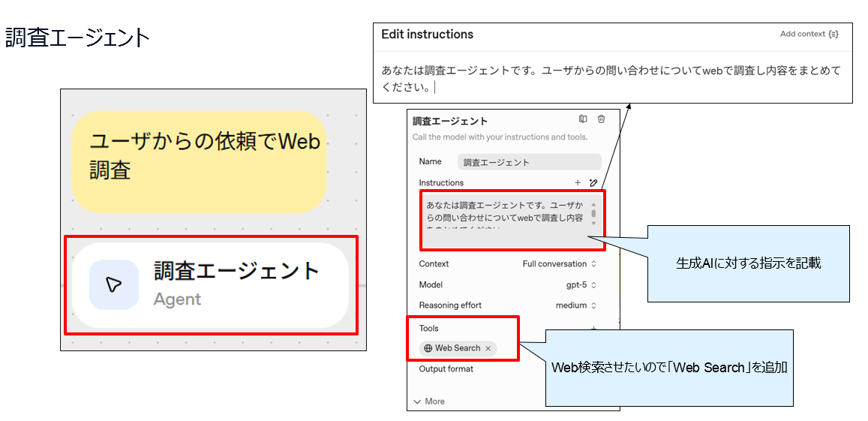Click the Web Search tool chip
The width and height of the screenshot is (868, 421).
click(458, 348)
